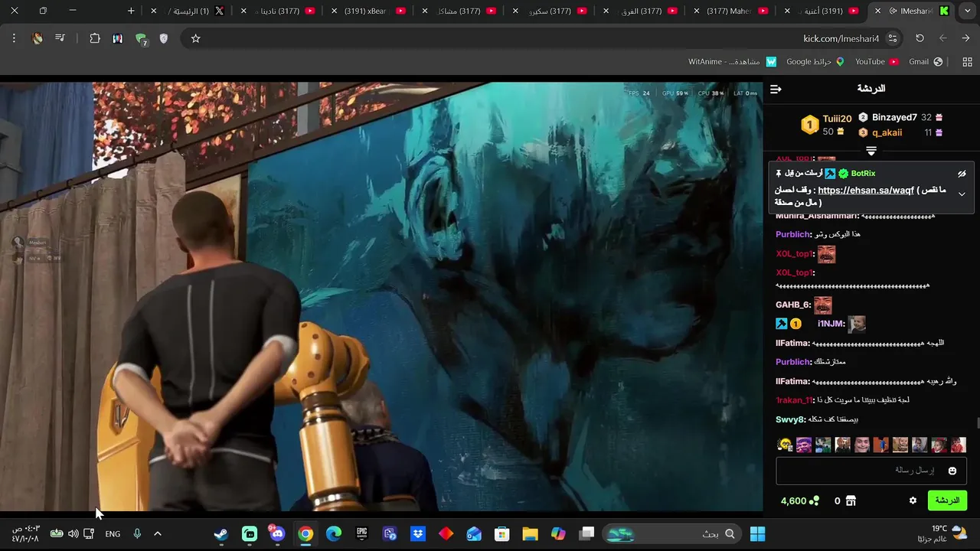Open chat settings gear
Viewport: 980px width, 551px height.
(913, 500)
